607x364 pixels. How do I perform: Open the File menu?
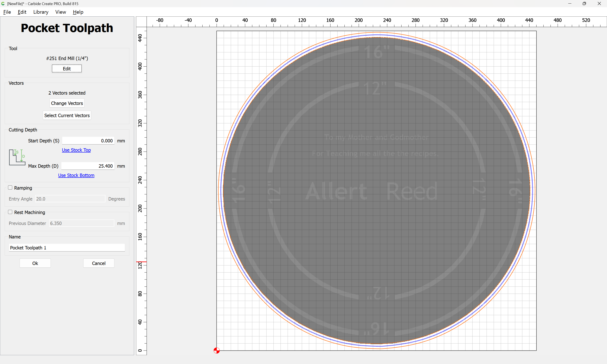(7, 12)
